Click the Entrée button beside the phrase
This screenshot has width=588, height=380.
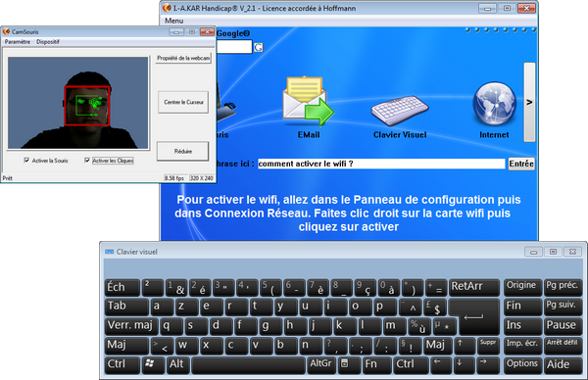pyautogui.click(x=521, y=164)
